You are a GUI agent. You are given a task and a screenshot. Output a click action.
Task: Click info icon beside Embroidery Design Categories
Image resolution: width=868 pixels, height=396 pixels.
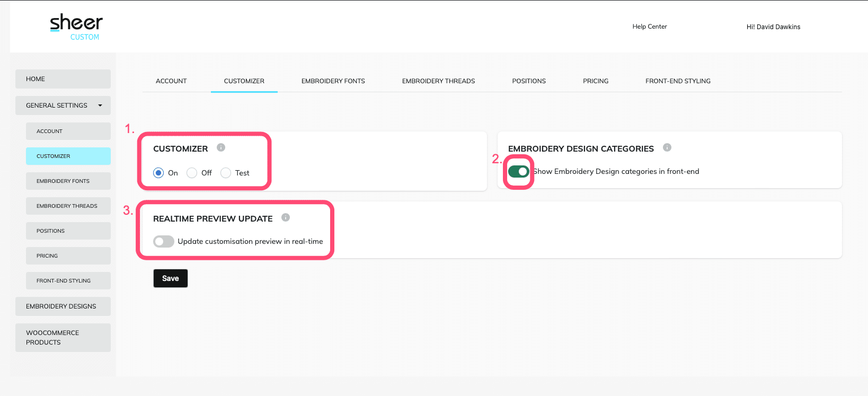pyautogui.click(x=667, y=148)
